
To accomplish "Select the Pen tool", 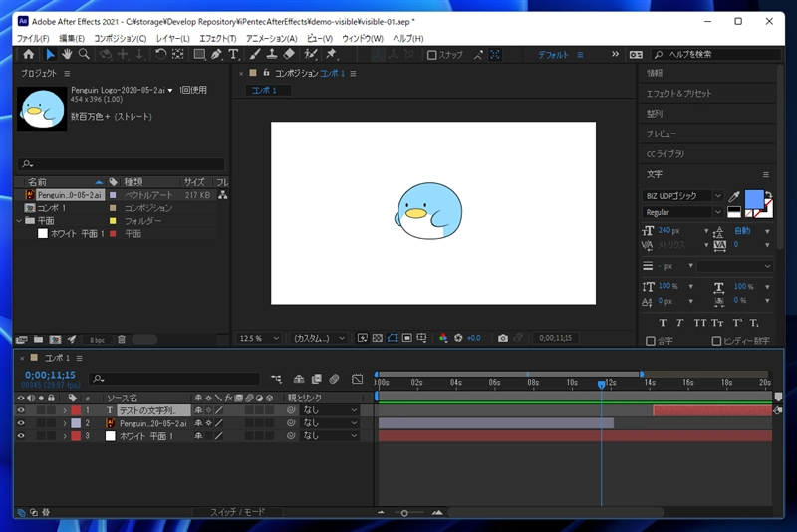I will point(216,54).
